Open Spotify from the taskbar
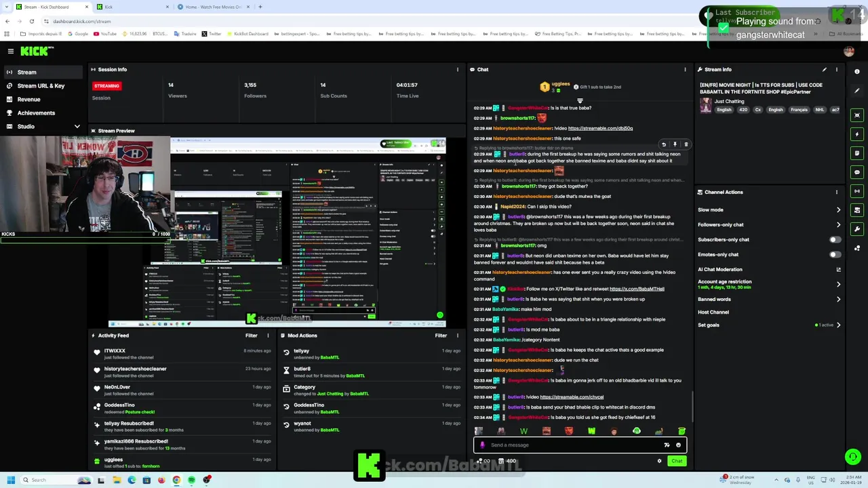Image resolution: width=868 pixels, height=488 pixels. pos(191,481)
